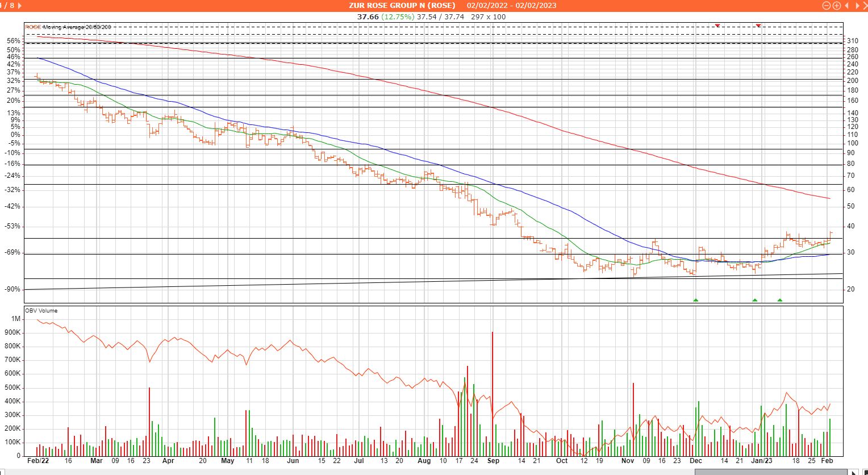Click the Feb/22 date axis label
Image resolution: width=868 pixels, height=475 pixels.
click(37, 461)
